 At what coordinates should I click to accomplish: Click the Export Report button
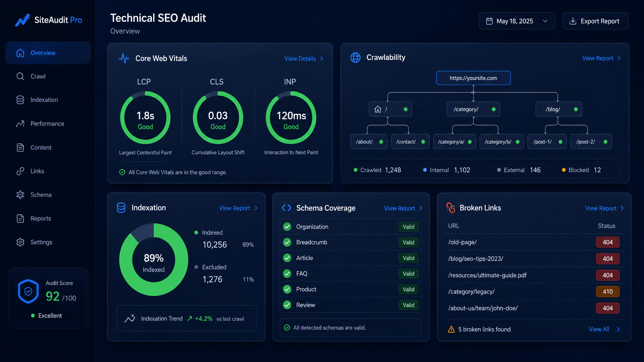[595, 21]
